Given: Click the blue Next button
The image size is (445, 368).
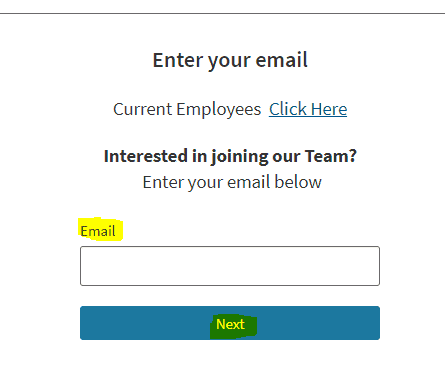Looking at the screenshot, I should point(230,323).
